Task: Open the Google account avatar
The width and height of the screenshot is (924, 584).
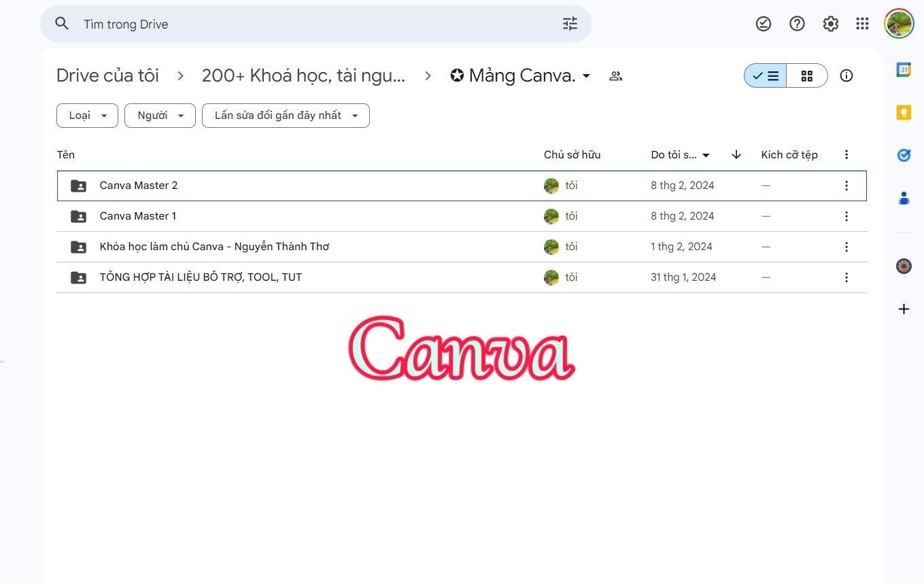Action: (x=899, y=24)
